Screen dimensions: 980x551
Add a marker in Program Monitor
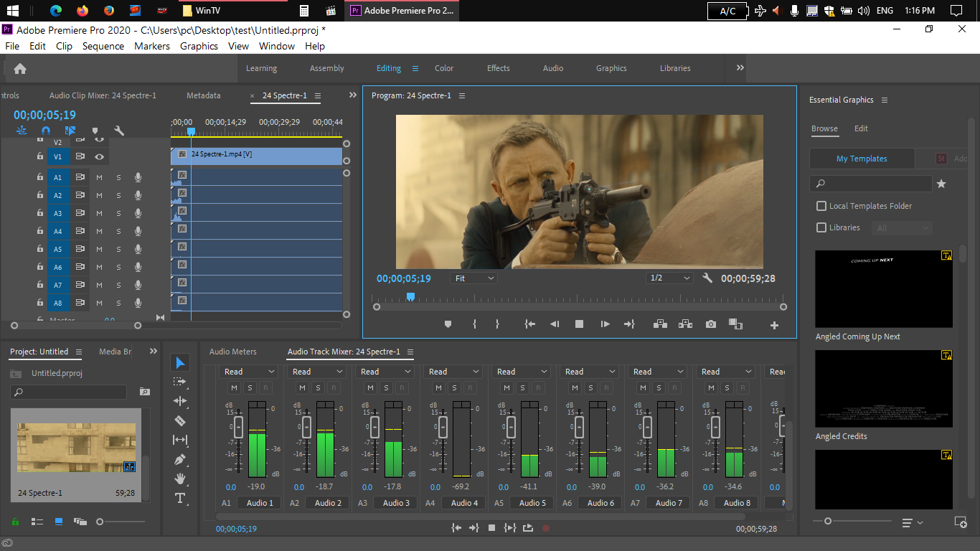coord(448,324)
